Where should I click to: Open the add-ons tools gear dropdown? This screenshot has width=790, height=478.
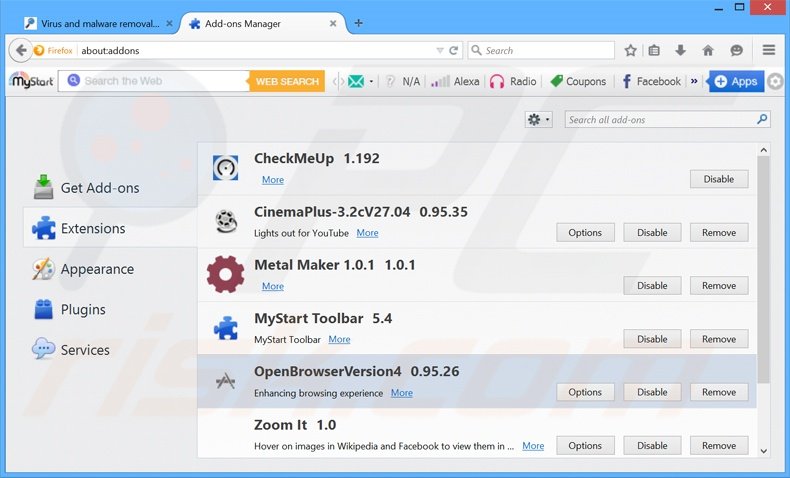click(x=539, y=119)
